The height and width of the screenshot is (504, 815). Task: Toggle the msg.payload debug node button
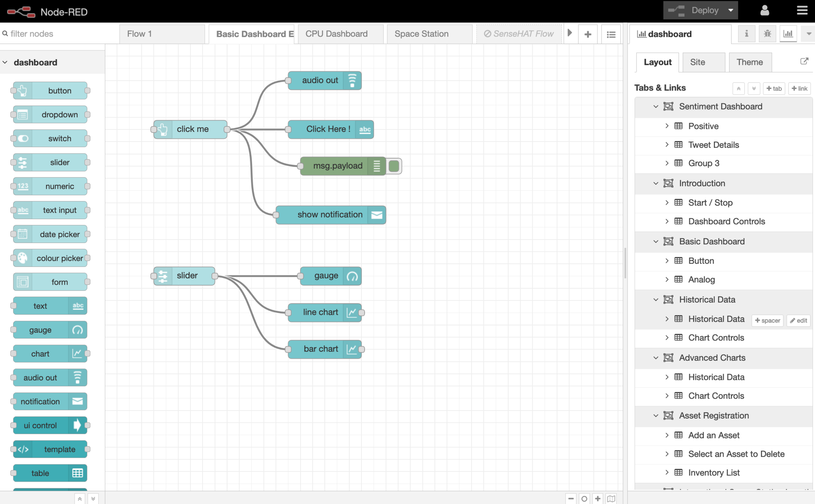click(x=394, y=166)
